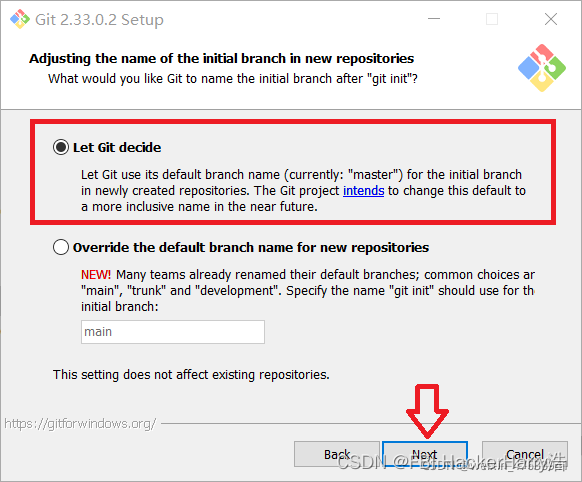Click the "does not affect existing repositories" note
The height and width of the screenshot is (482, 582).
pos(191,374)
